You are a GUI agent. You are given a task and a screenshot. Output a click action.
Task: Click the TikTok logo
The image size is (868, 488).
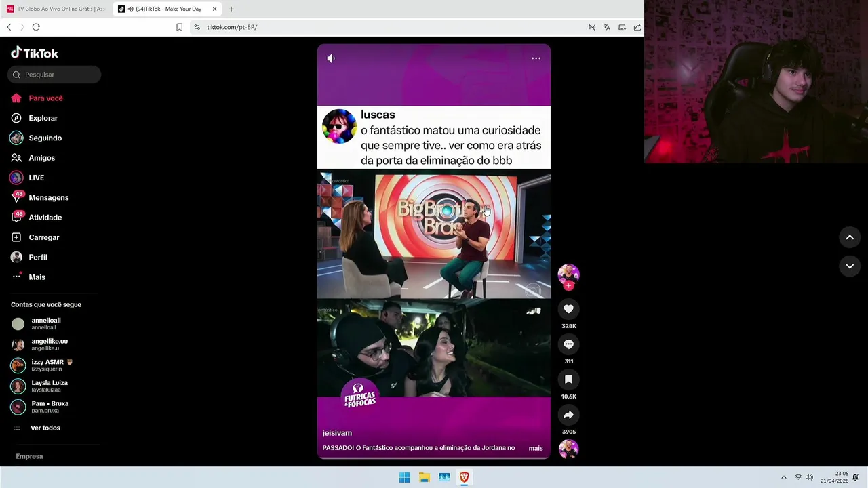(35, 53)
